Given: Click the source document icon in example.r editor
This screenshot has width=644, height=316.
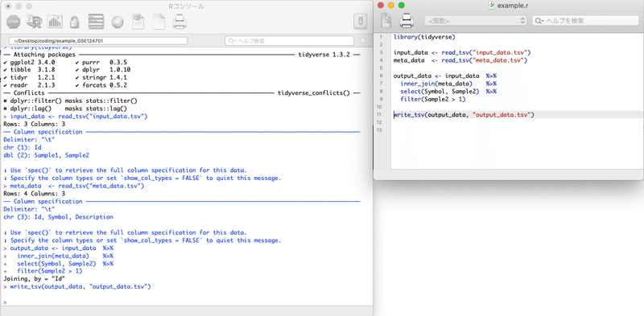Looking at the screenshot, I should [386, 21].
